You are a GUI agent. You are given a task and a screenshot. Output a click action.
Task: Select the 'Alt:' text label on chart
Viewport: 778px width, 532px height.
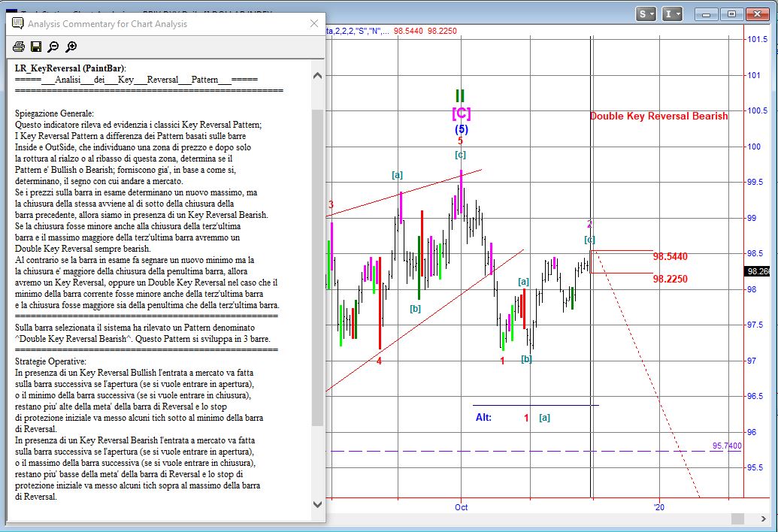click(x=483, y=417)
